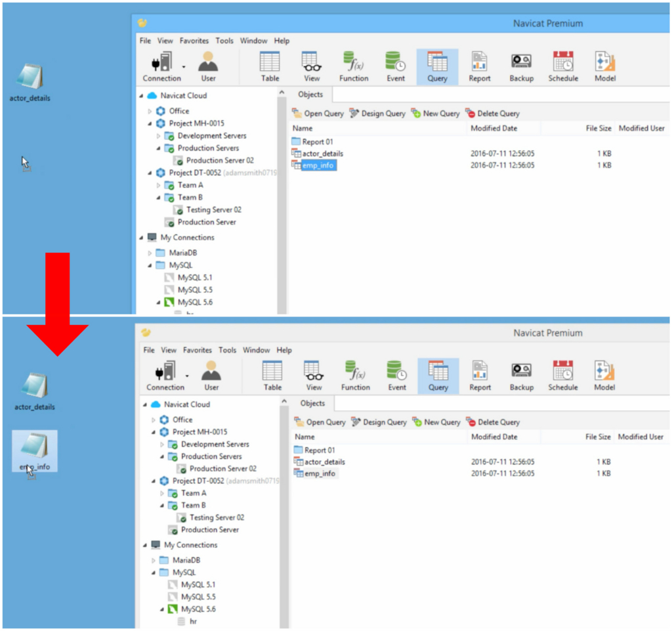Select highlighted Query icon in lower window toolbar
Viewport: 672px width, 631px height.
[438, 376]
